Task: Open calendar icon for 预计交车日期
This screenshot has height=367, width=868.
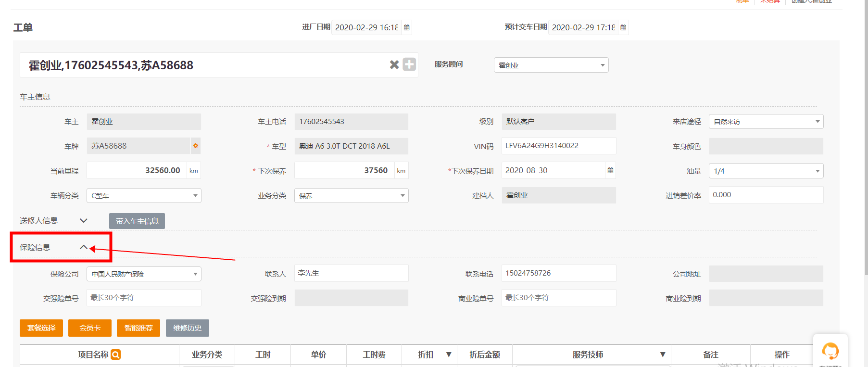Action: [623, 27]
